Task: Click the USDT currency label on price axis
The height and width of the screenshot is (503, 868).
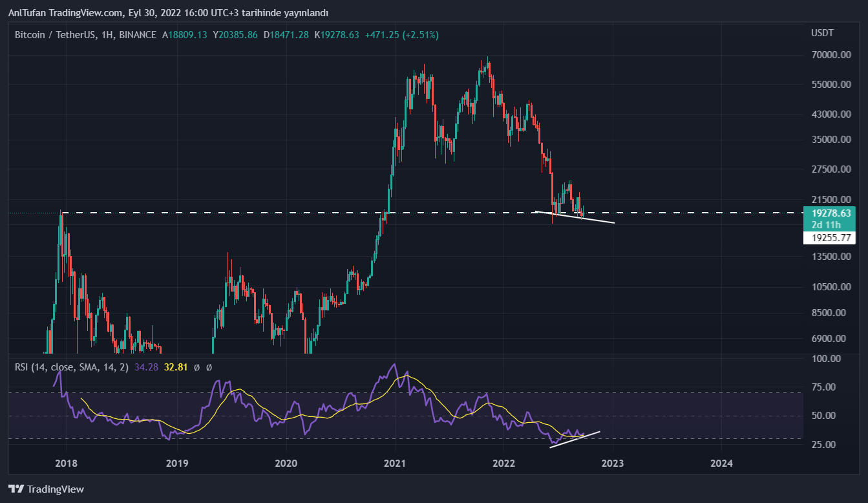Action: tap(822, 33)
